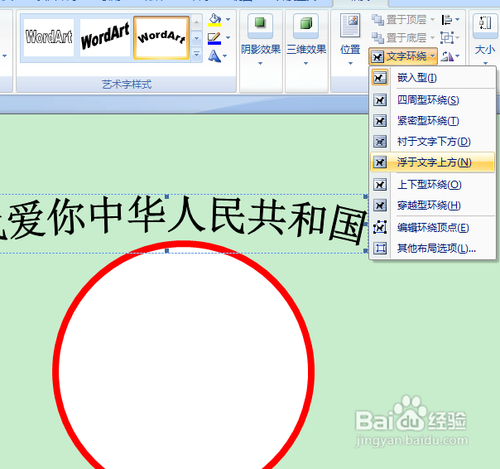500x469 pixels.
Task: Choose In Front of Text (浮于文字上方)
Action: 432,162
